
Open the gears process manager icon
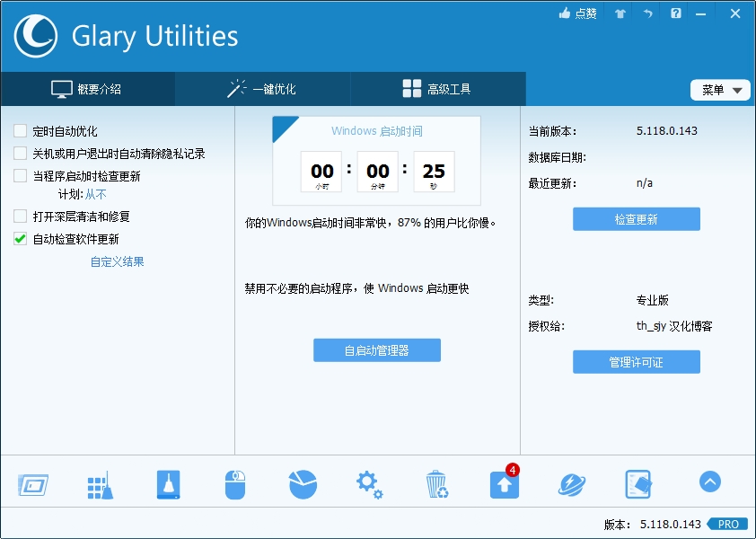click(x=369, y=484)
